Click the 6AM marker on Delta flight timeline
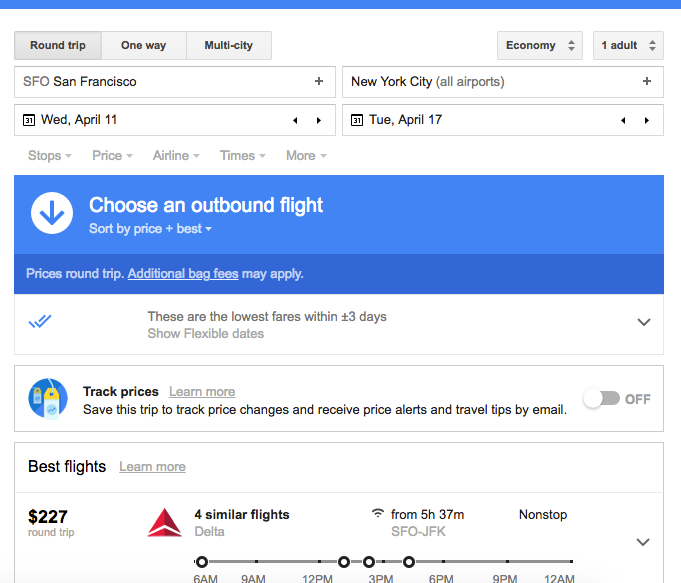Image resolution: width=681 pixels, height=583 pixels. coord(202,562)
